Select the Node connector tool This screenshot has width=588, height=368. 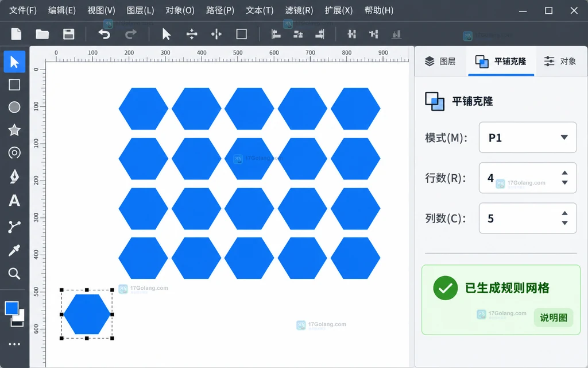click(x=14, y=227)
